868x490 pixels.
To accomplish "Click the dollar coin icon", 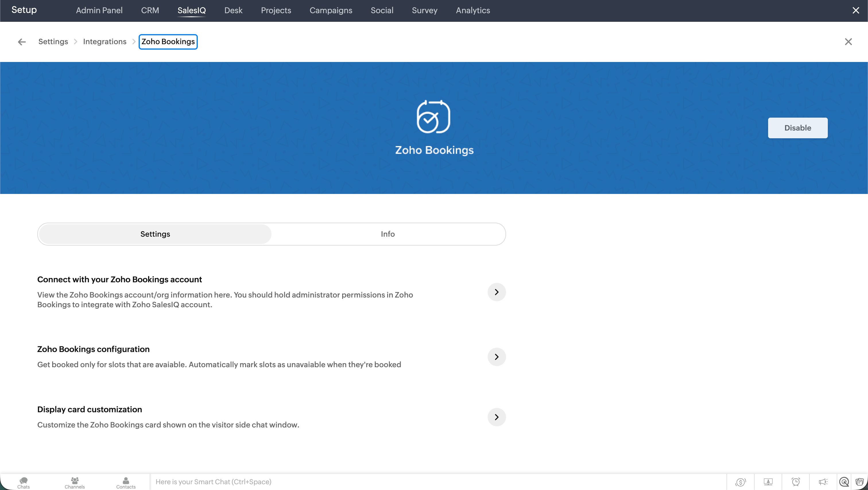I will pyautogui.click(x=740, y=482).
